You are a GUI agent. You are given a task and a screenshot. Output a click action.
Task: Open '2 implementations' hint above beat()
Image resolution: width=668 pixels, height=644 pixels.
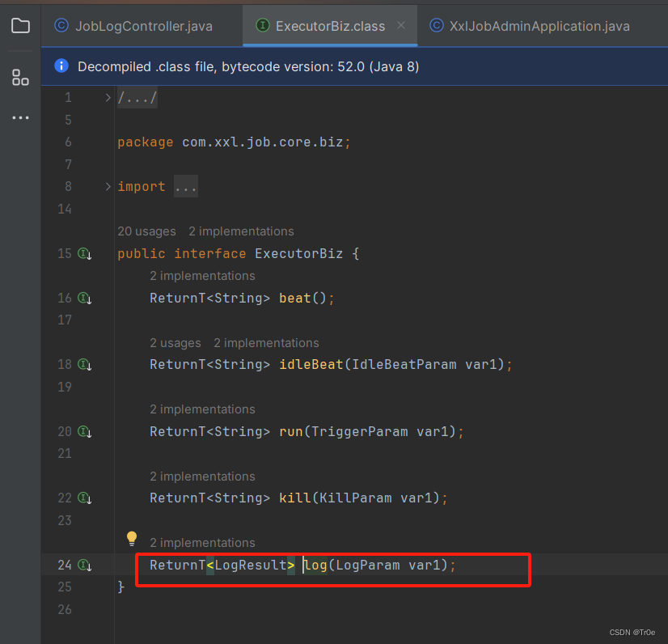click(202, 276)
